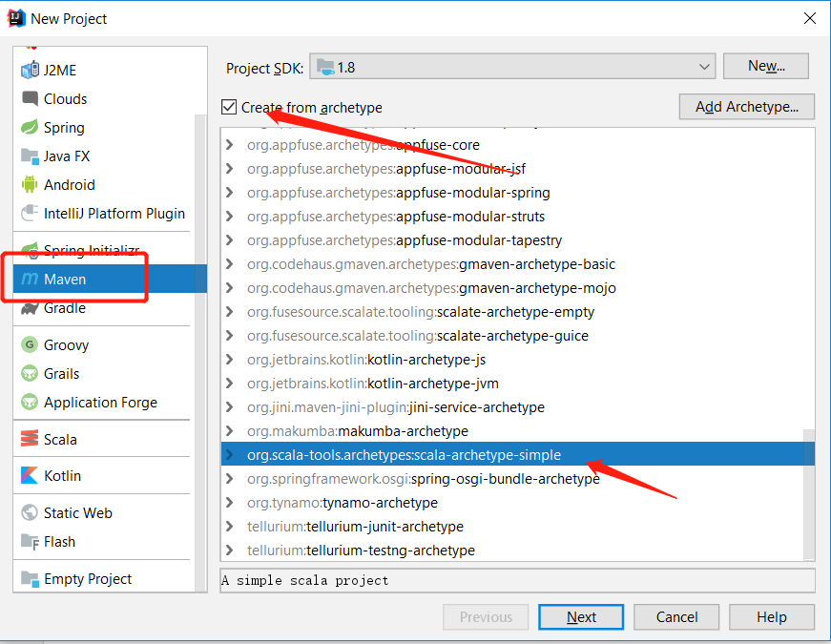The height and width of the screenshot is (644, 831).
Task: Click the Grails icon
Action: (x=30, y=374)
